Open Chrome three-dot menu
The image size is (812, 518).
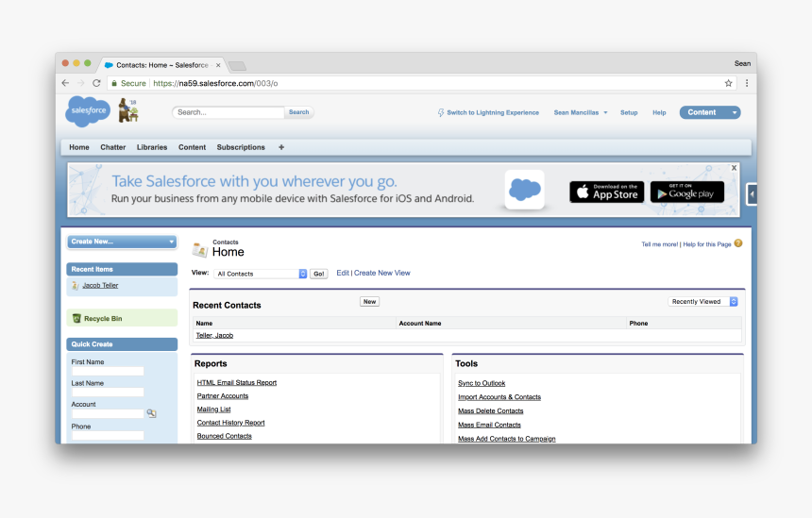point(746,83)
